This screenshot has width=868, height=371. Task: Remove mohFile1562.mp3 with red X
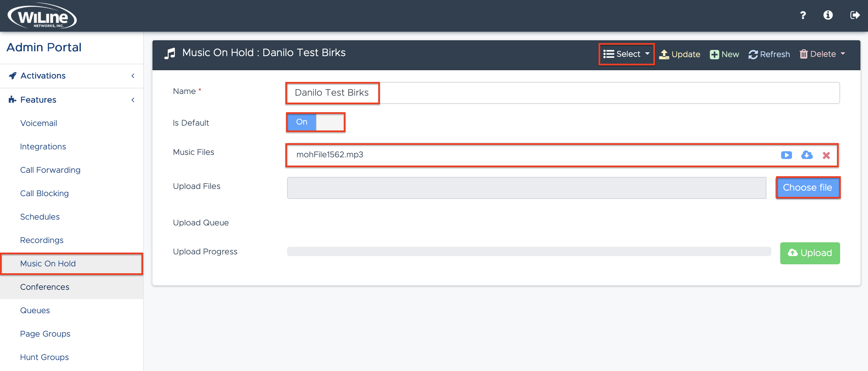(826, 156)
